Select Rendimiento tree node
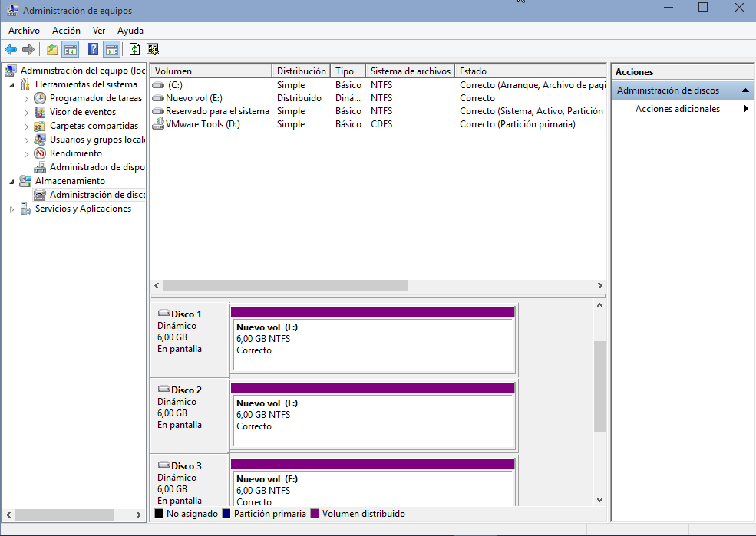This screenshot has height=536, width=756. 76,153
